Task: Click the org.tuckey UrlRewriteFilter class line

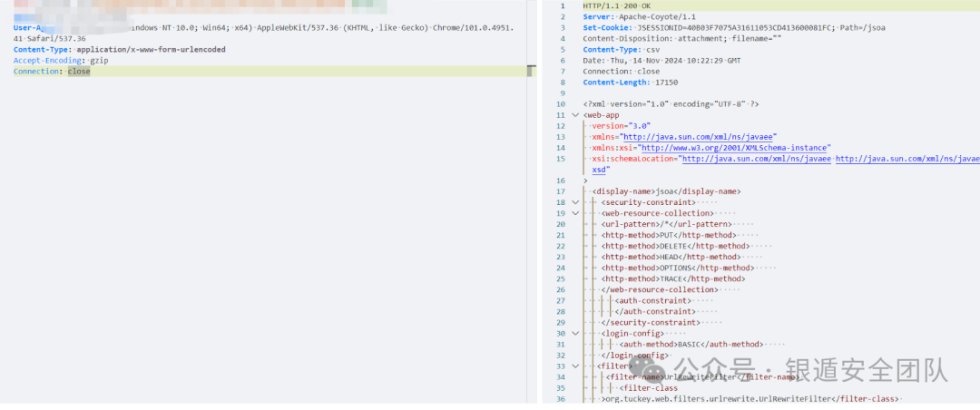Action: 750,399
